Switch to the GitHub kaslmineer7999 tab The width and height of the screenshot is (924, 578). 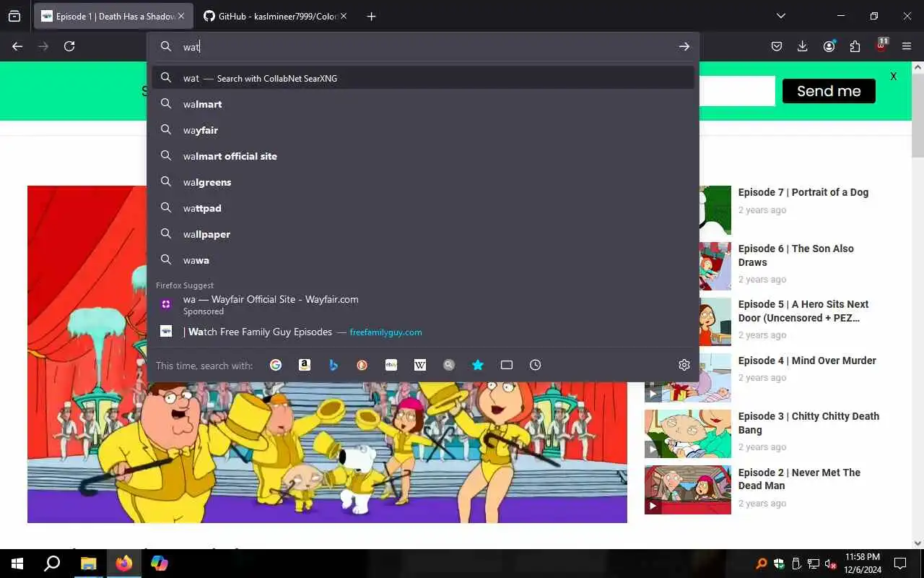point(273,16)
